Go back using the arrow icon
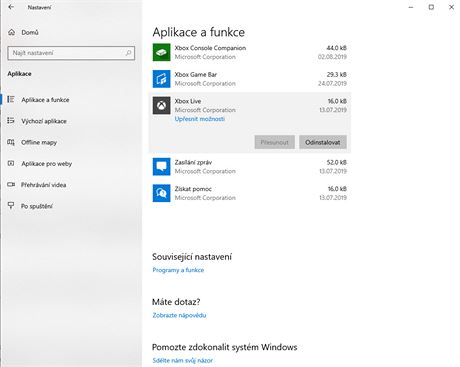Image resolution: width=460 pixels, height=367 pixels. [x=11, y=7]
